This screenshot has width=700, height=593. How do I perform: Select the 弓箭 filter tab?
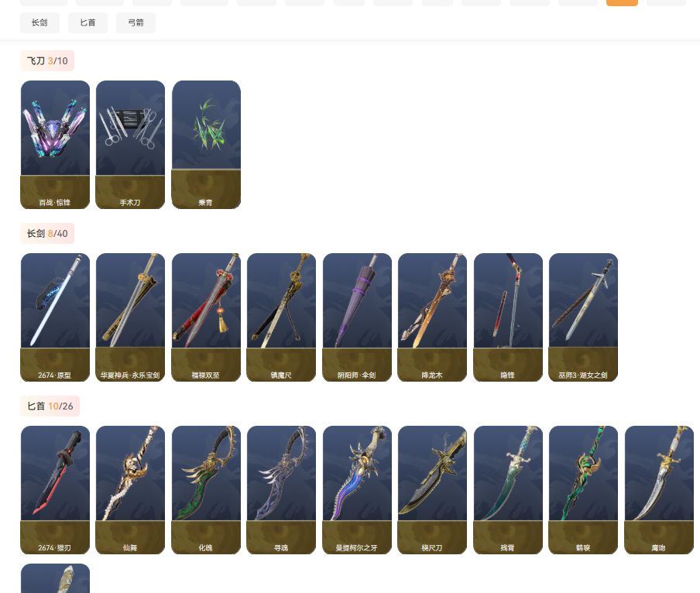pos(136,22)
